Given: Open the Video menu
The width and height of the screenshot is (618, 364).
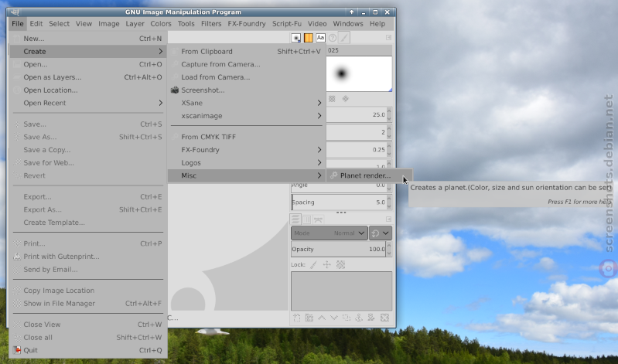Looking at the screenshot, I should (x=317, y=24).
